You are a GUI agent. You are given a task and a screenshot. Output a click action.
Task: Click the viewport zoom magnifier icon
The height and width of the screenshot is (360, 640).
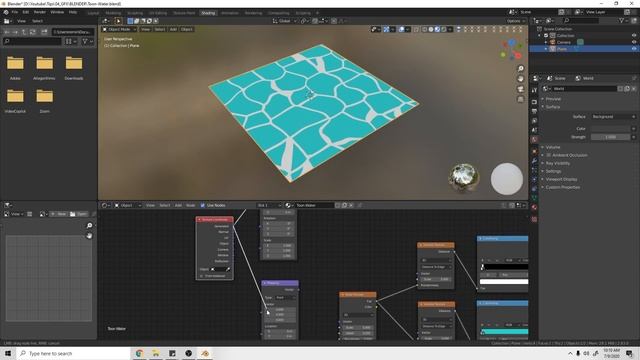pyautogui.click(x=520, y=69)
